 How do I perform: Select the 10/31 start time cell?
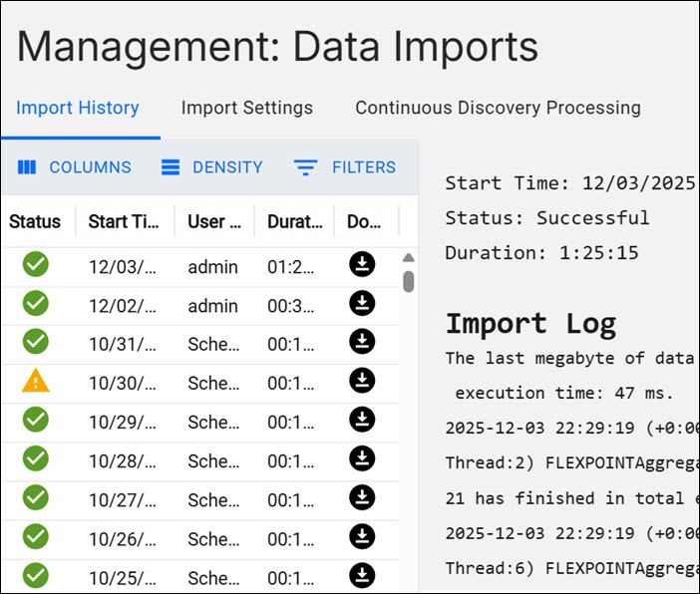pos(123,345)
